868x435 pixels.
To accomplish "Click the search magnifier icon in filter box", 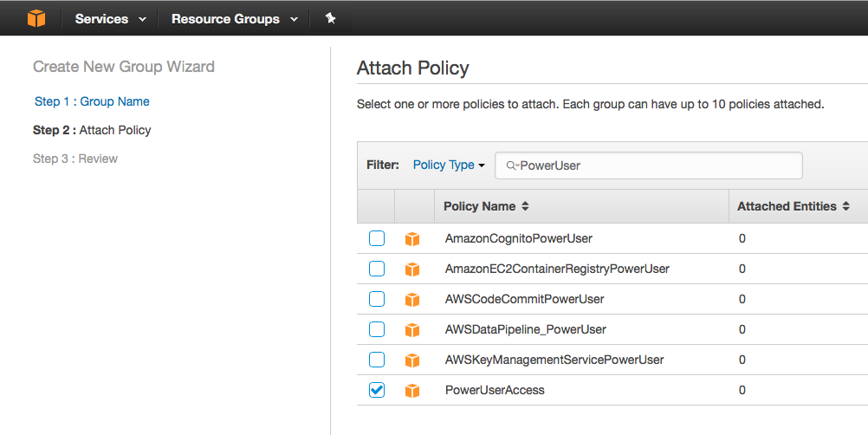I will (512, 166).
